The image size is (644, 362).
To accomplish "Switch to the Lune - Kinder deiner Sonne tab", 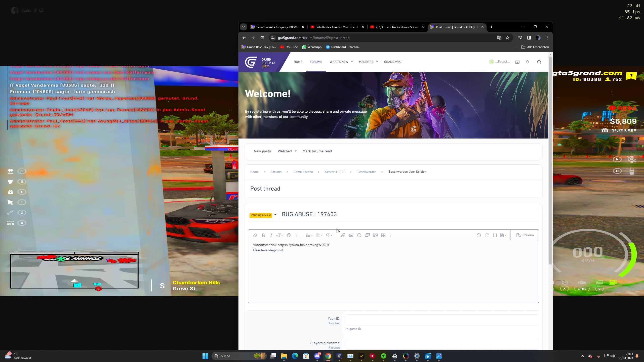I will tap(397, 27).
